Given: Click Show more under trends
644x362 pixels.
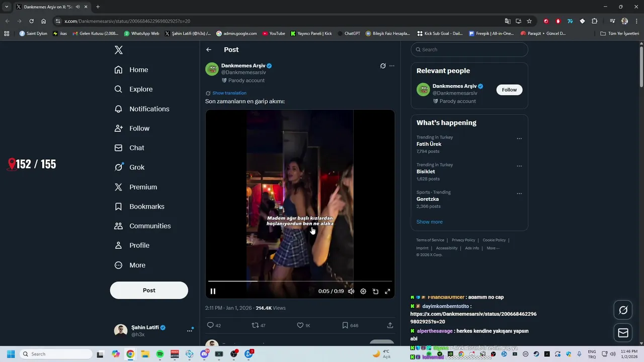Looking at the screenshot, I should point(430,222).
